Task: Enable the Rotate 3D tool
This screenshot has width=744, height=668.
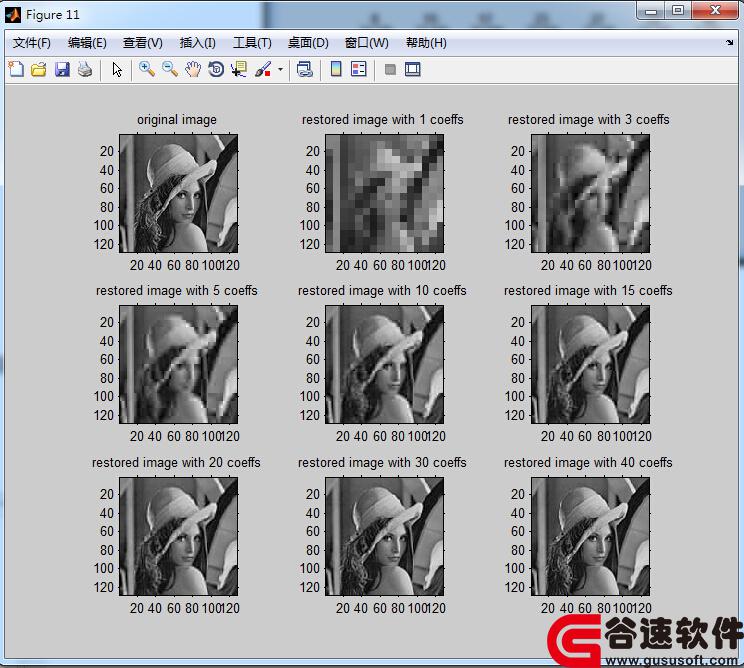Action: coord(216,69)
